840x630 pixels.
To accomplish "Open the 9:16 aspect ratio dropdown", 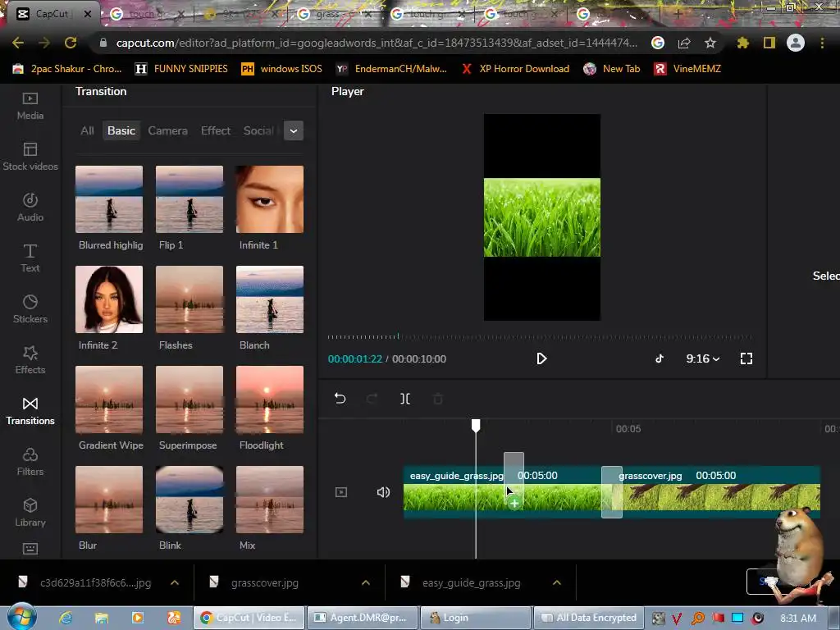I will 703,358.
